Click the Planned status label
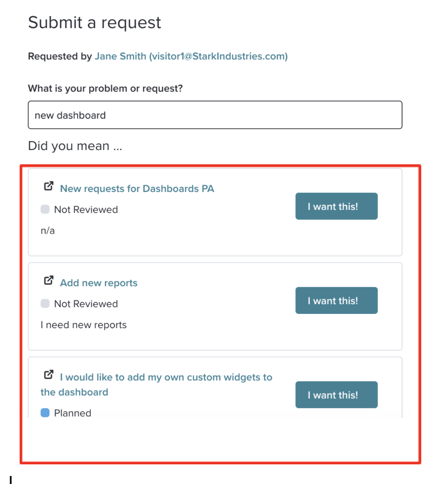The width and height of the screenshot is (448, 484). [73, 413]
